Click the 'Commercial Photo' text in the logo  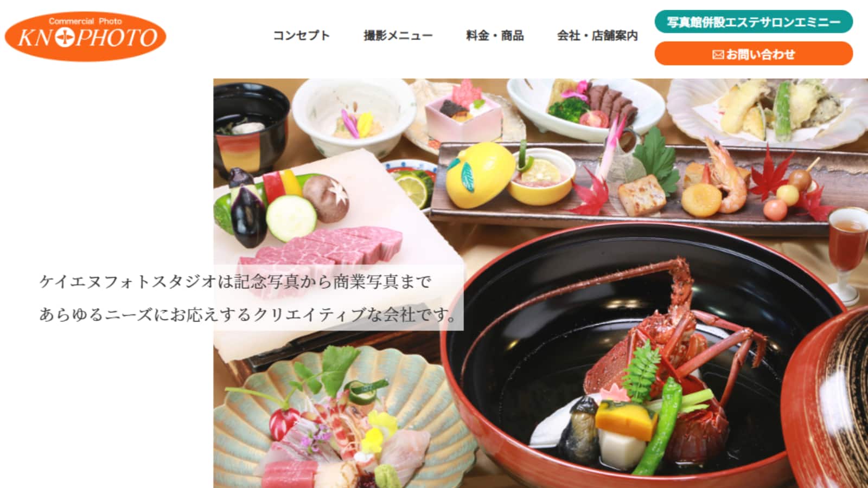pos(85,21)
